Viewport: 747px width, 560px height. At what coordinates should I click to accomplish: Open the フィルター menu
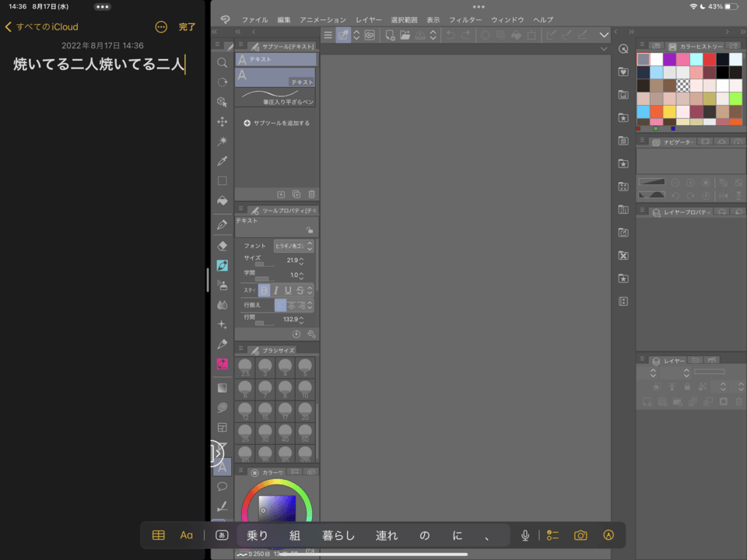click(467, 19)
